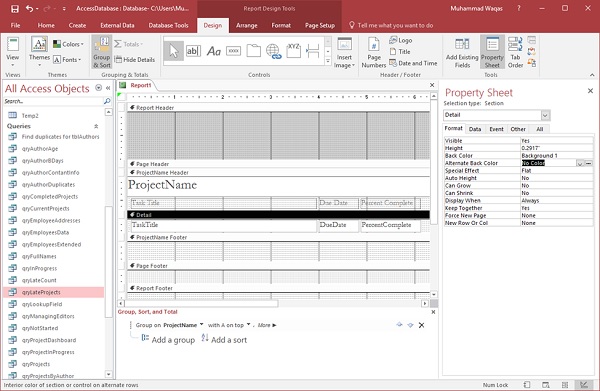
Task: Close the Report1 document
Action: (x=432, y=85)
